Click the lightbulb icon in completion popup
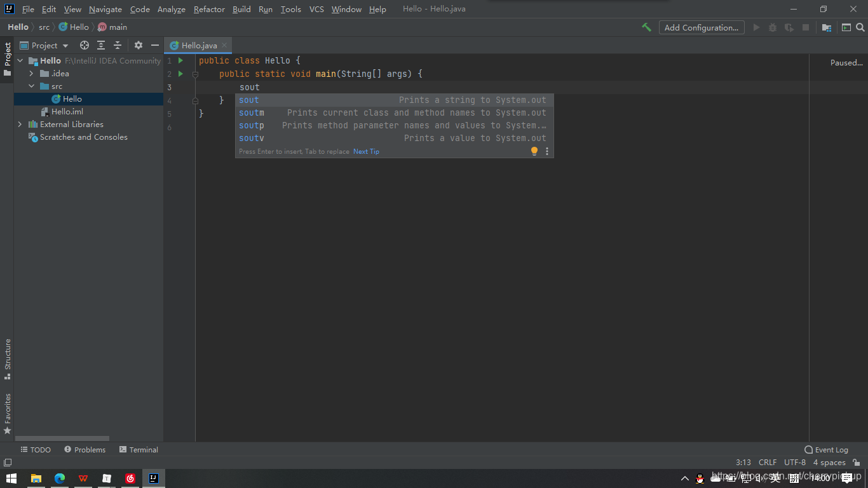Viewport: 868px width, 488px height. (x=534, y=151)
